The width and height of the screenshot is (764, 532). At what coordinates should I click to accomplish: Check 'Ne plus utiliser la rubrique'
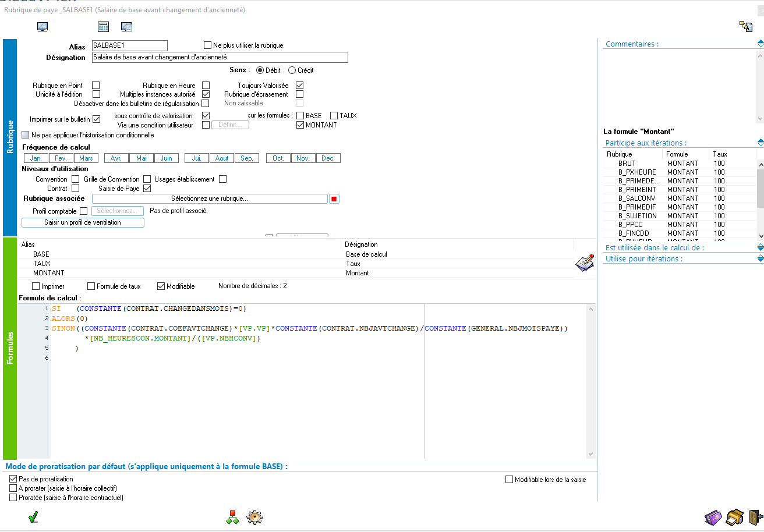pyautogui.click(x=207, y=45)
